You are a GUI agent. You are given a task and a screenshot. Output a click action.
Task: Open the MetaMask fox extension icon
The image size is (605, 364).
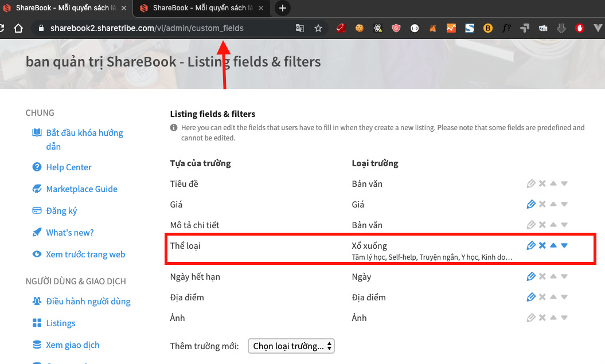pos(432,27)
